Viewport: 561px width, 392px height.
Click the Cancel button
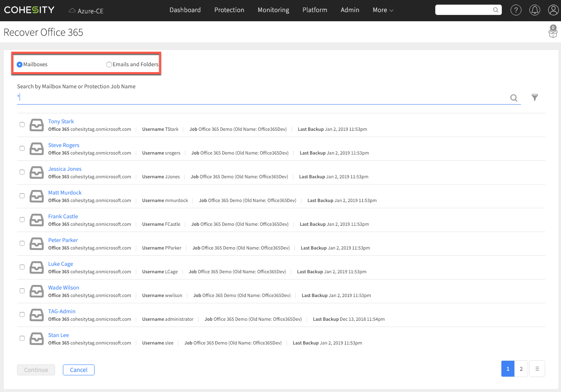point(79,370)
